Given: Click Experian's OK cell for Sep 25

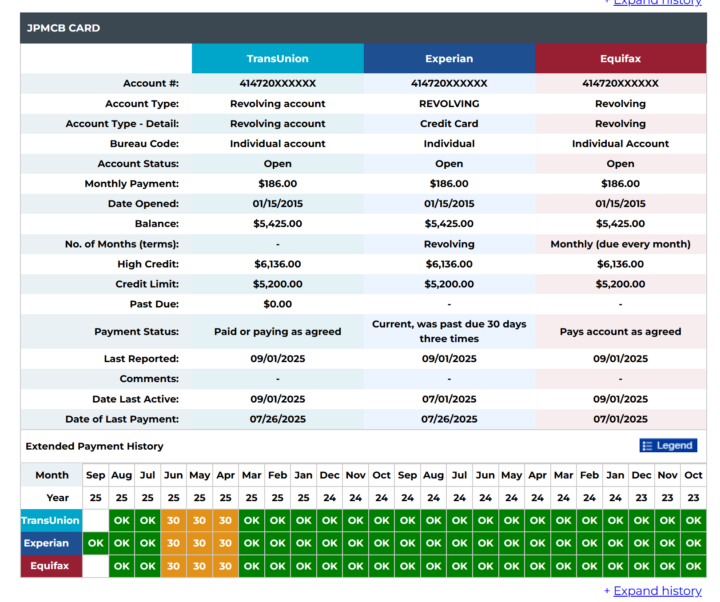Looking at the screenshot, I should pyautogui.click(x=96, y=543).
